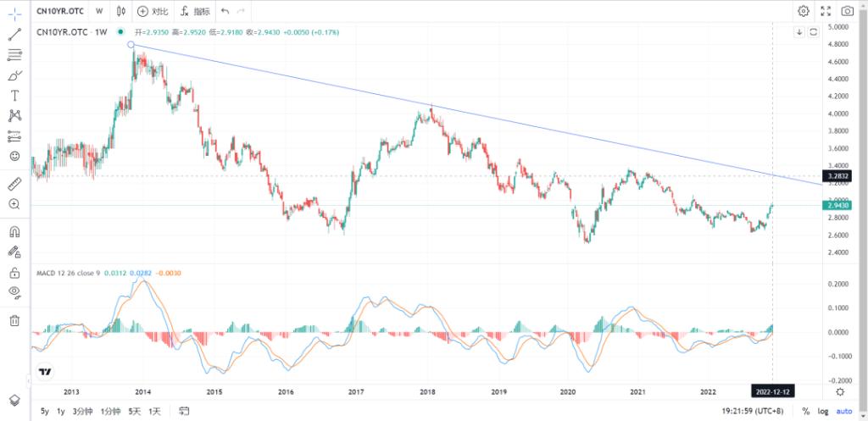Pick the ruler measure tool
The width and height of the screenshot is (868, 421).
coord(14,183)
